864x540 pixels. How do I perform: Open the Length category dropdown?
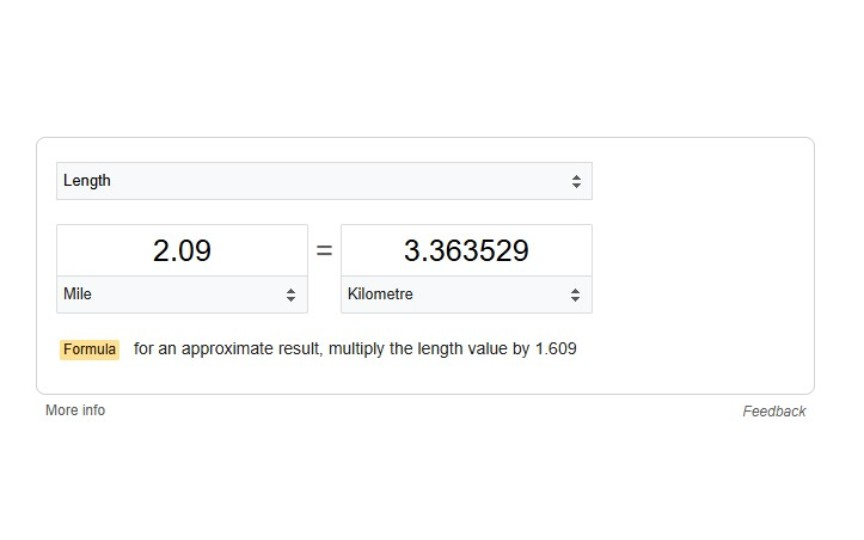coord(323,181)
